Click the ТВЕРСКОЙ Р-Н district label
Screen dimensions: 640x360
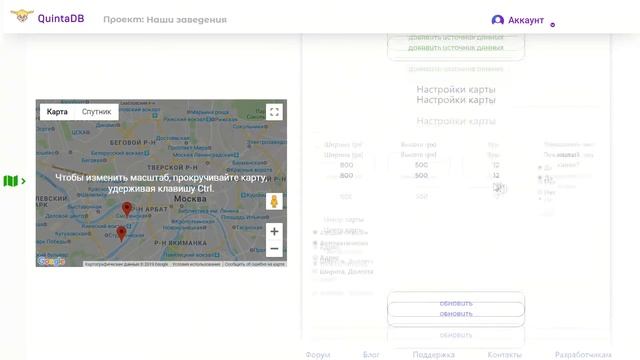tap(172, 167)
